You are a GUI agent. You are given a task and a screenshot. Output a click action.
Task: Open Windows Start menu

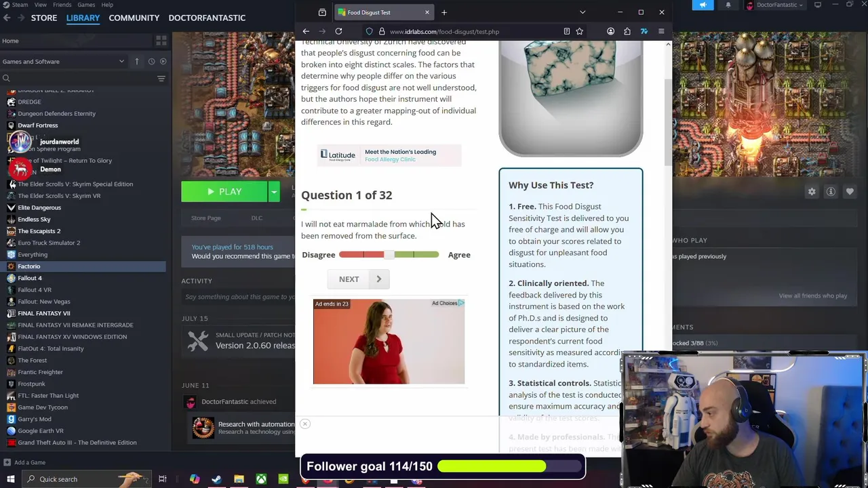(10, 479)
